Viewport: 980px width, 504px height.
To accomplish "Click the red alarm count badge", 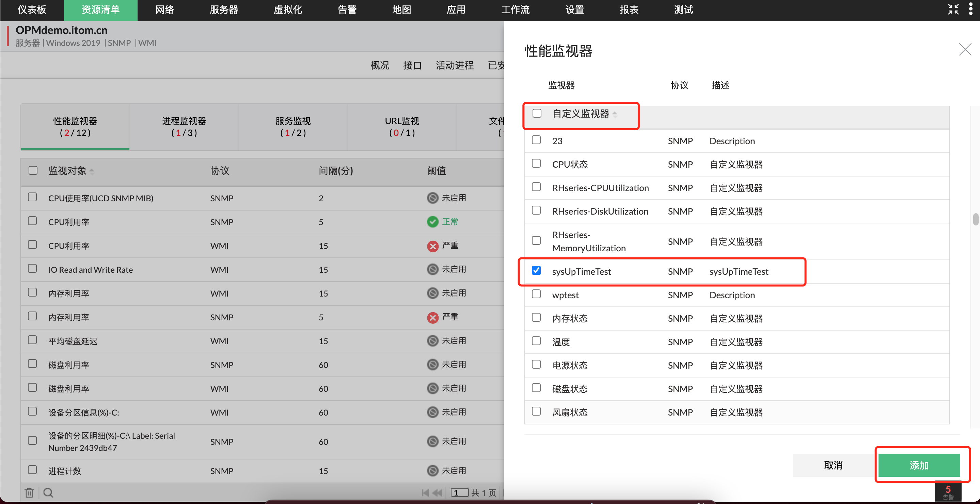I will 948,492.
